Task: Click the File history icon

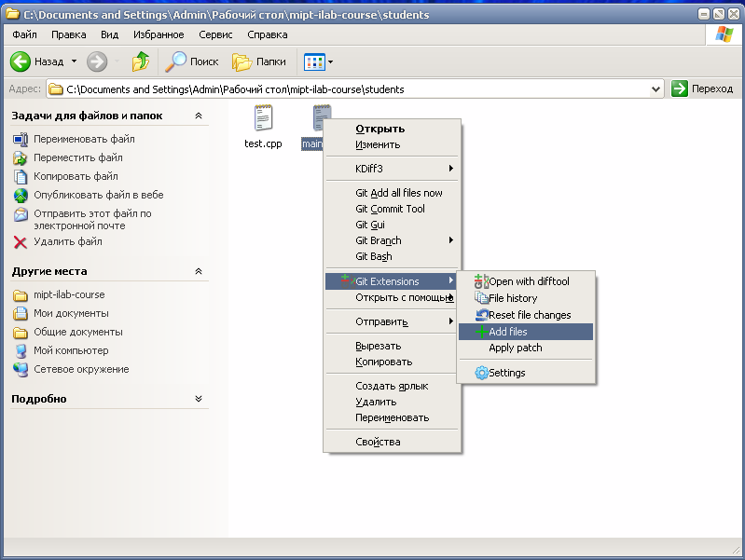Action: 481,298
